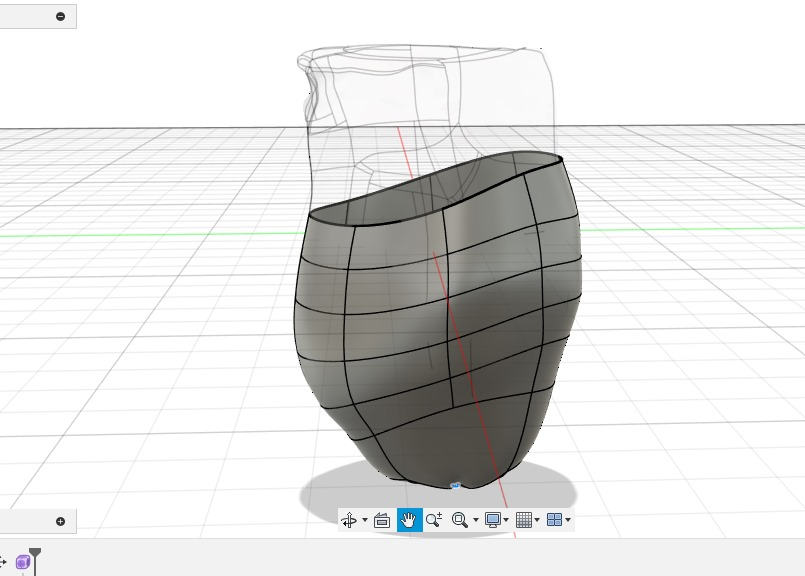This screenshot has height=576, width=805.
Task: Select the Zoom Window magnifier tool
Action: [x=459, y=520]
